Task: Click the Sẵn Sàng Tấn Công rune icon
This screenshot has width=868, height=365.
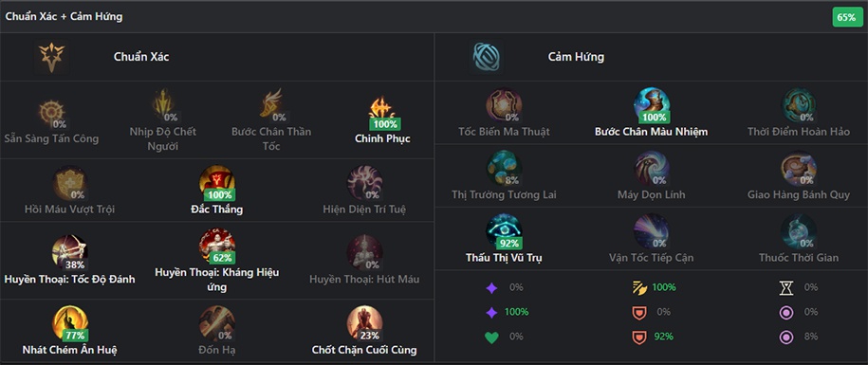Action: [51, 112]
